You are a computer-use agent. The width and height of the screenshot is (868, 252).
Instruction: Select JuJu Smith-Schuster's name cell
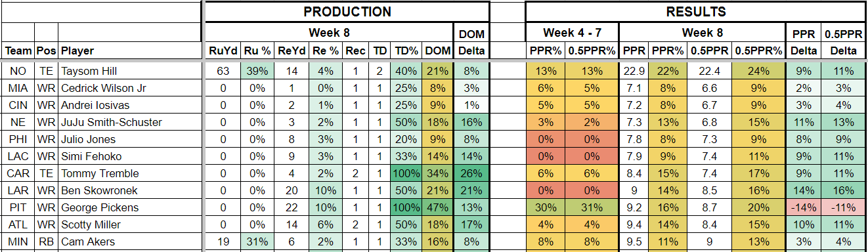(129, 122)
